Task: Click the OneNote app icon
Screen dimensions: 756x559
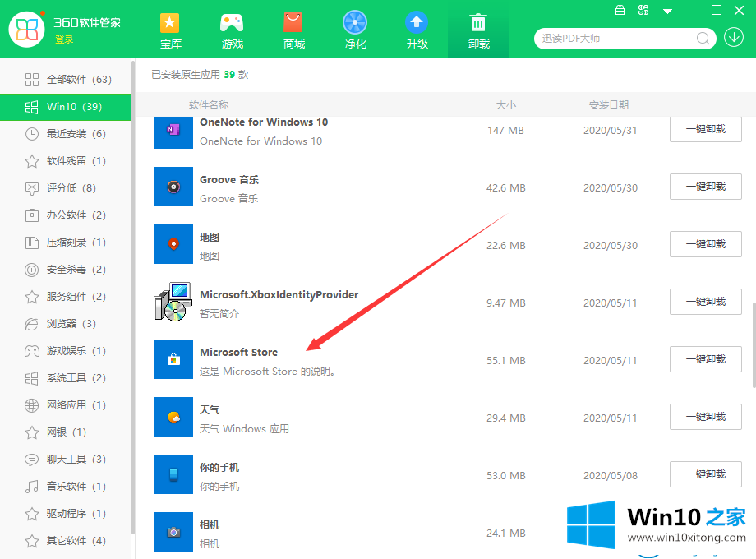Action: (173, 132)
